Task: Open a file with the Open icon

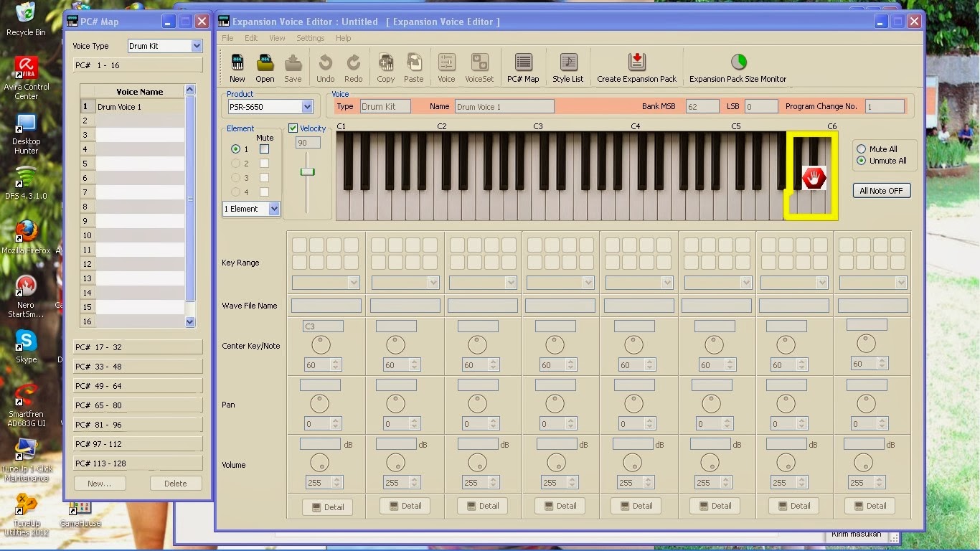Action: click(x=265, y=63)
